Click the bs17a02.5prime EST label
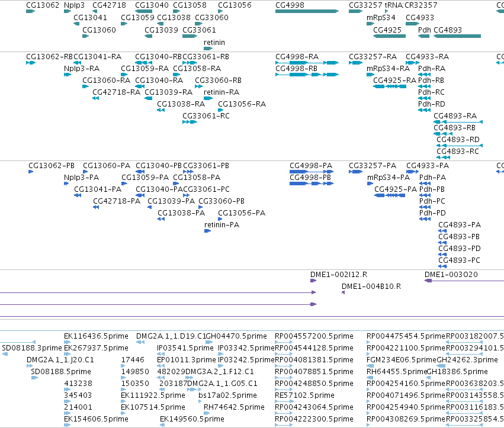This screenshot has width=504, height=428. [x=227, y=395]
